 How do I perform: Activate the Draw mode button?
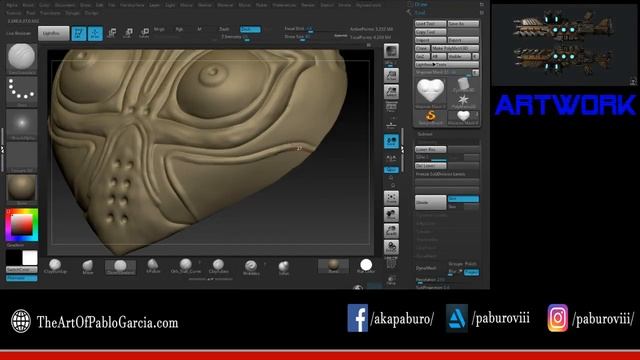click(x=95, y=33)
